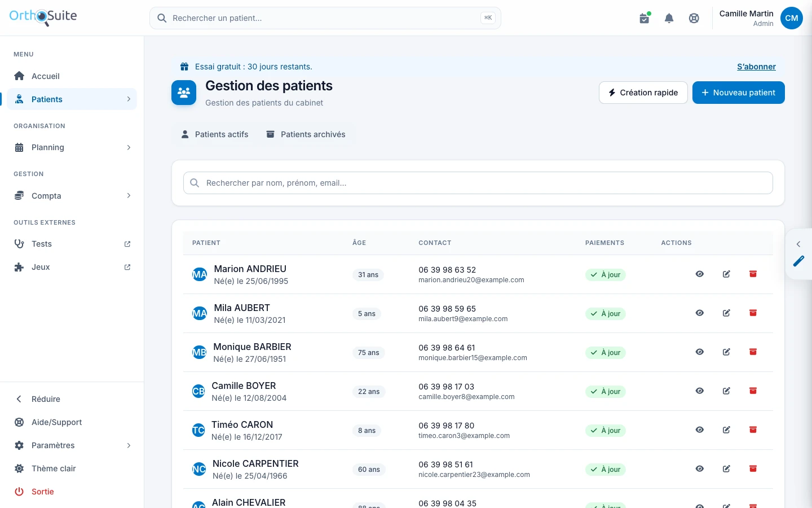This screenshot has width=812, height=508.
Task: Click search by nom, prénom, email field
Action: click(x=478, y=183)
